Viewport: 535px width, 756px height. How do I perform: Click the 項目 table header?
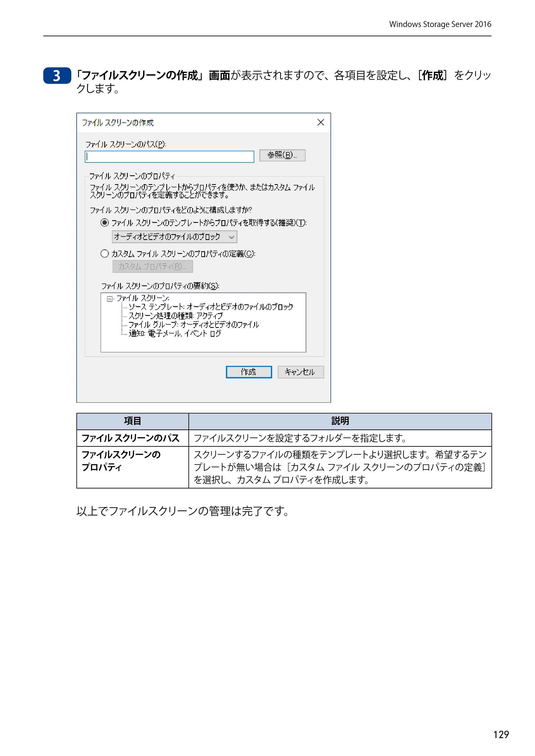click(132, 421)
